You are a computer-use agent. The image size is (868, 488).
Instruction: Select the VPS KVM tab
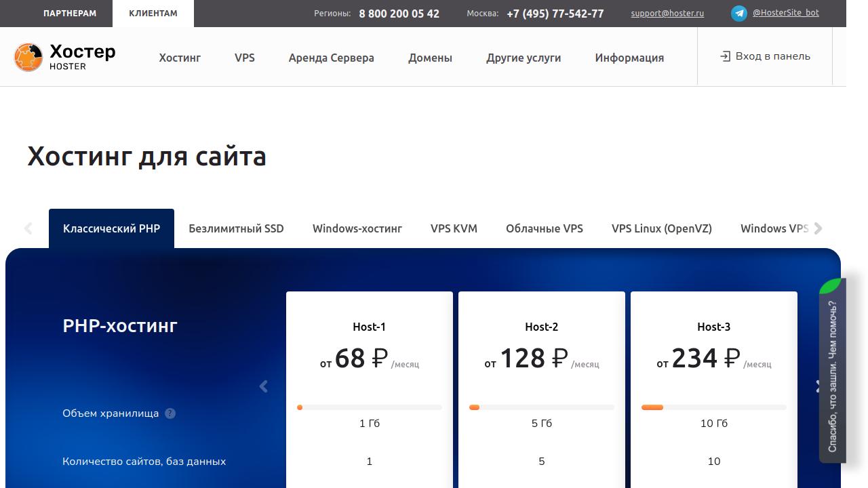coord(454,228)
